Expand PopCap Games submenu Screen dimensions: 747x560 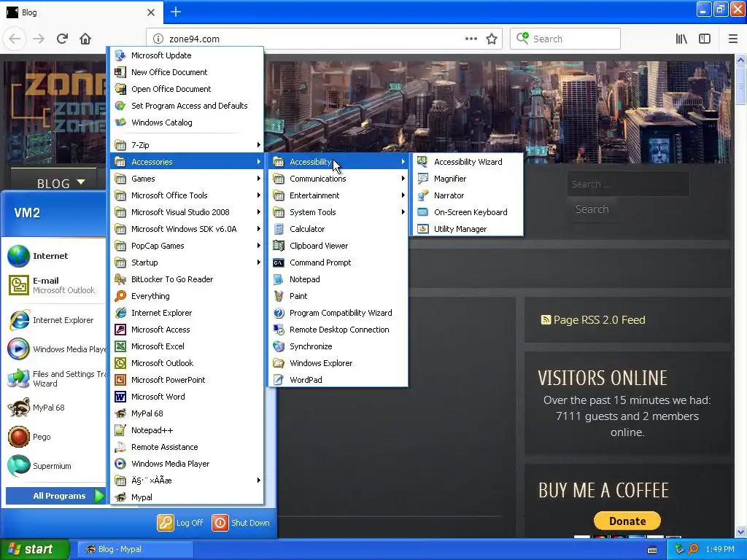(x=187, y=246)
